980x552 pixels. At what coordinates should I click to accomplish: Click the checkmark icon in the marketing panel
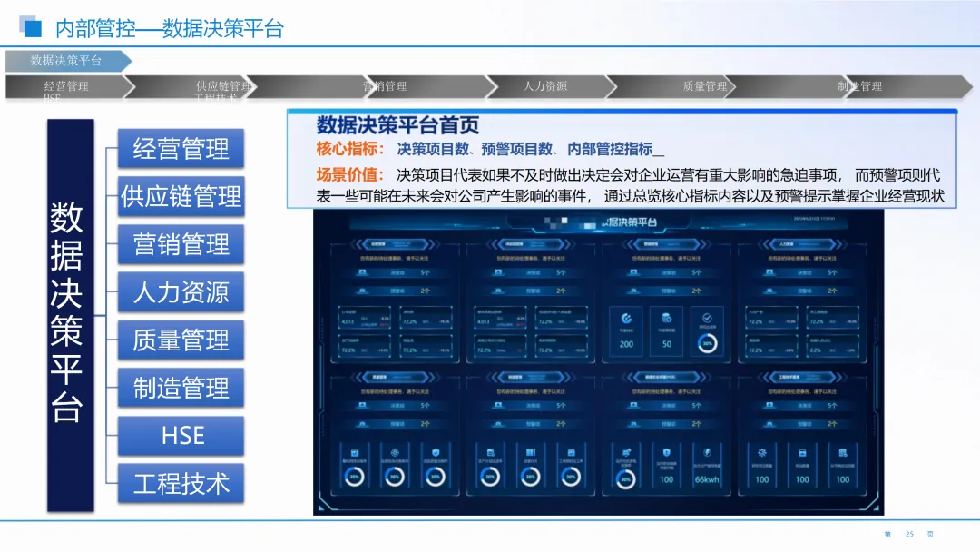(x=707, y=318)
